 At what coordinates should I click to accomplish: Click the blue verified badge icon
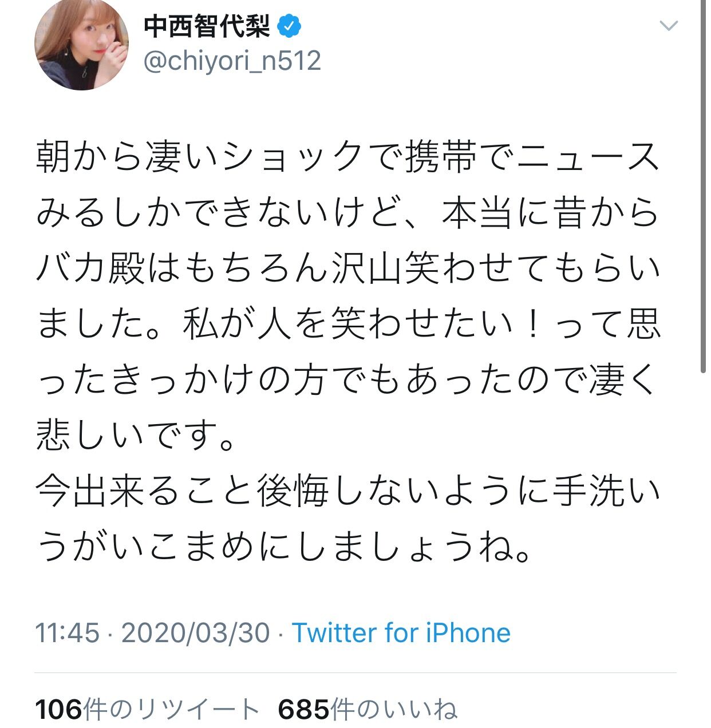point(290,26)
